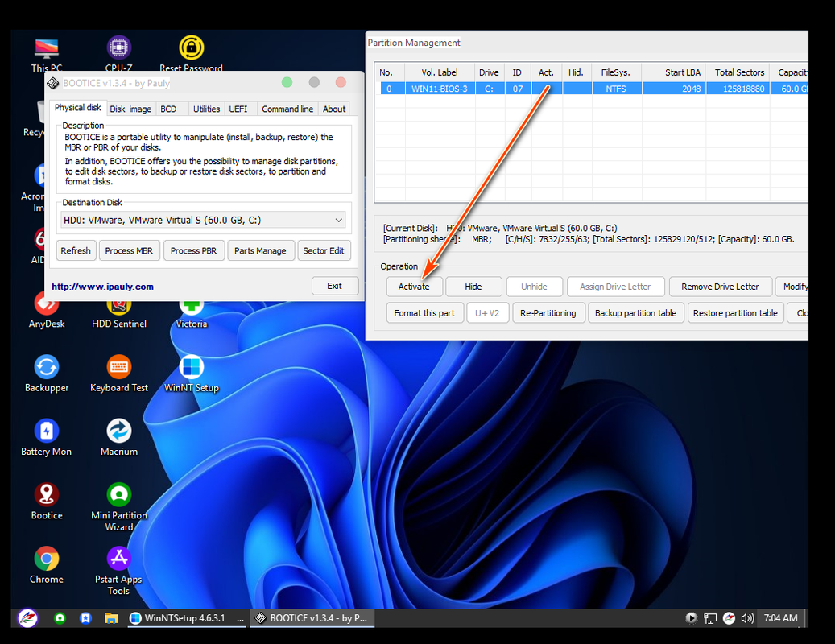This screenshot has height=644, width=835.
Task: Click the Re-Partitioning button
Action: tap(548, 313)
